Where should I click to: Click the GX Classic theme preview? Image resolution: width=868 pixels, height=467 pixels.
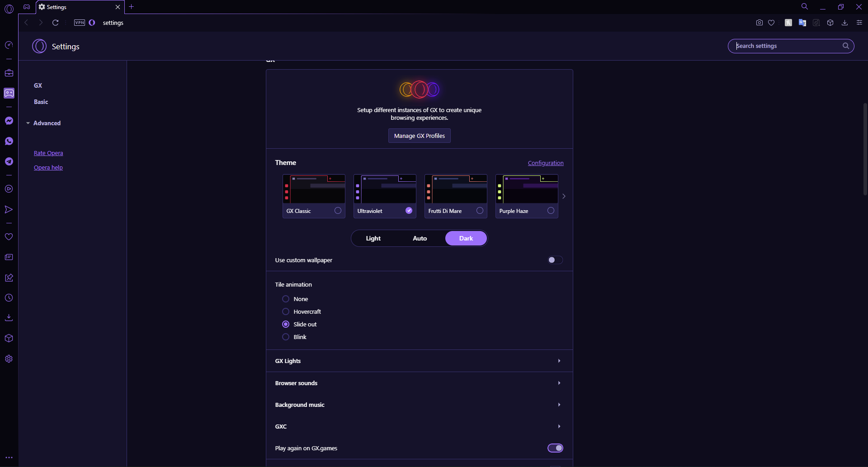click(x=314, y=189)
